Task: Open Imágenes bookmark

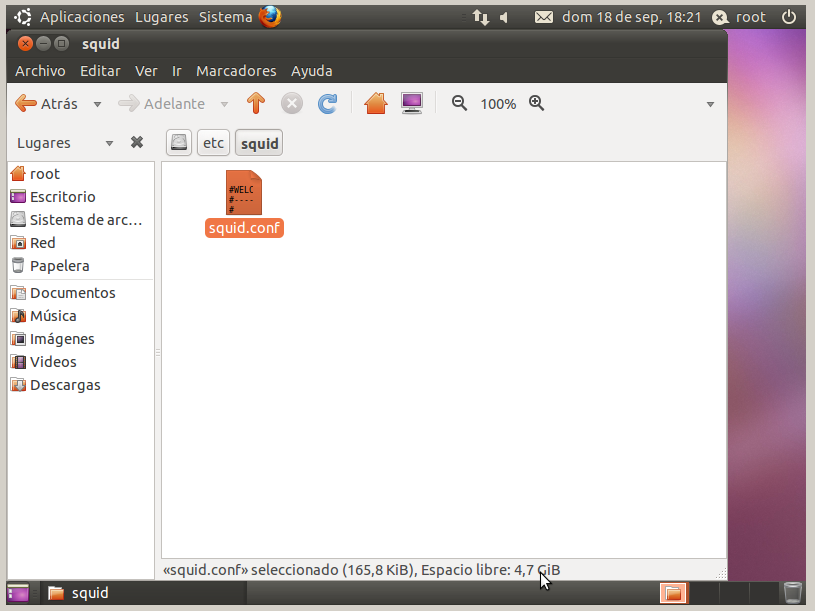Action: pyautogui.click(x=81, y=339)
